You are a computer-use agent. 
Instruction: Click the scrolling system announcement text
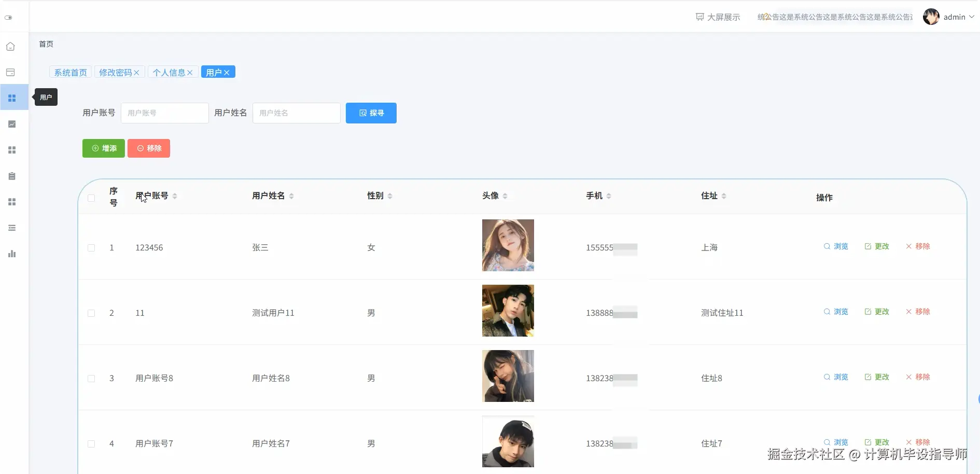[835, 17]
